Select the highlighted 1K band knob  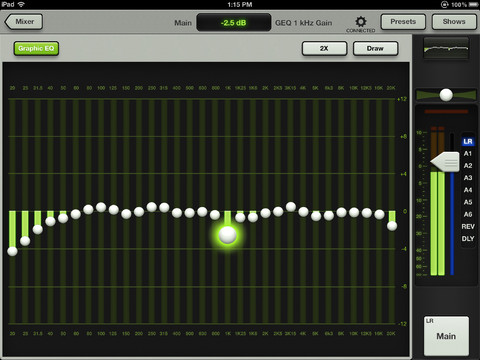(228, 235)
